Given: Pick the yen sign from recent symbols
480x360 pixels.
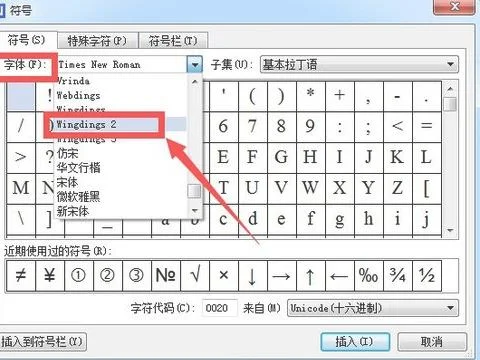Looking at the screenshot, I should pos(50,276).
